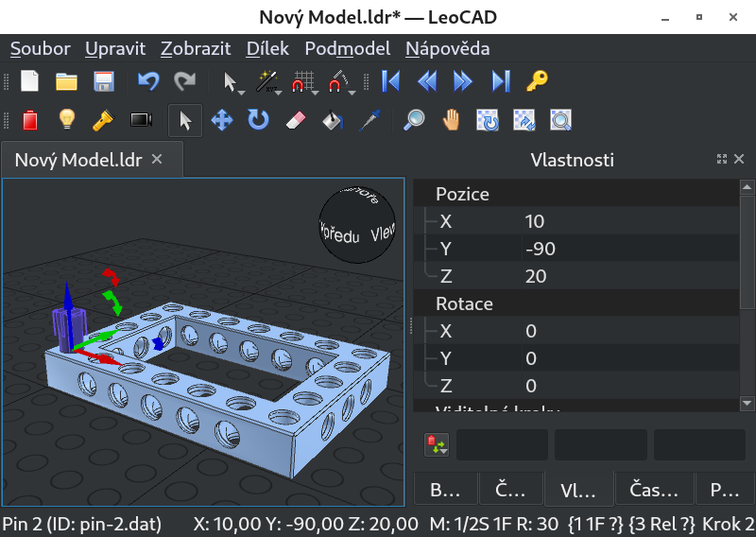Switch to the Nový Model.ldr tab
This screenshot has height=537, width=756.
(x=78, y=160)
